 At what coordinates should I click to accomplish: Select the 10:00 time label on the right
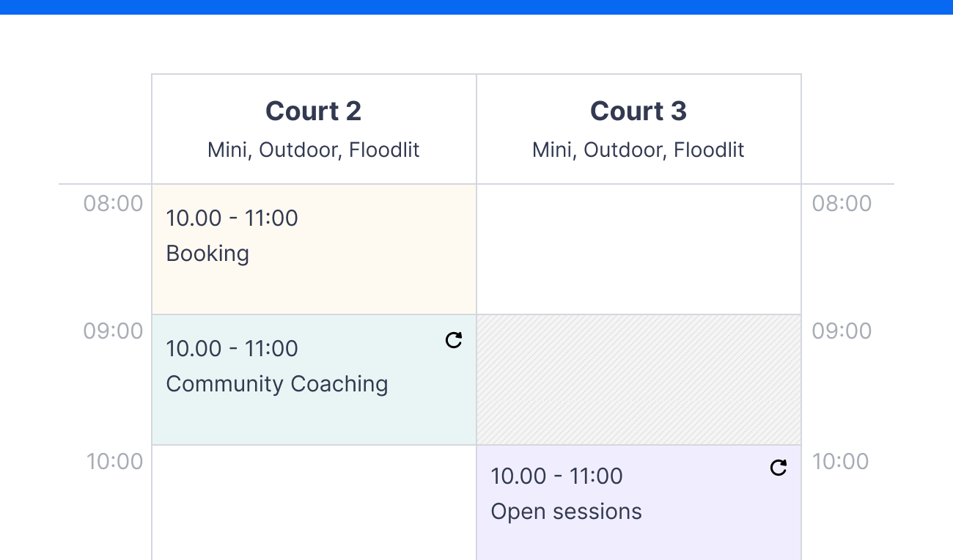[x=841, y=461]
